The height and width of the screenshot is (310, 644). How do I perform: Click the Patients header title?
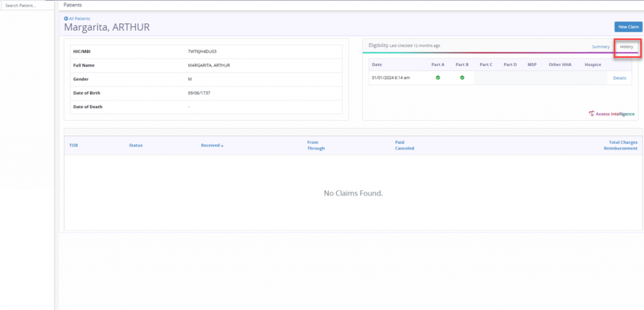point(73,5)
